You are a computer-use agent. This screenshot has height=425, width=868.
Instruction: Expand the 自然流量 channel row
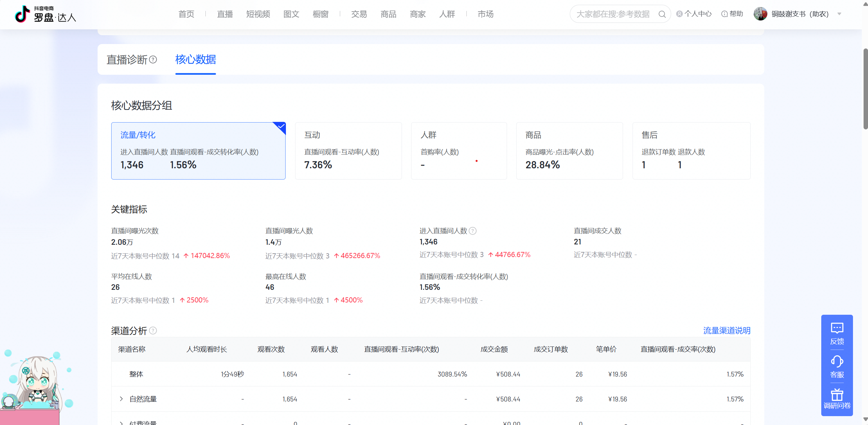[121, 399]
